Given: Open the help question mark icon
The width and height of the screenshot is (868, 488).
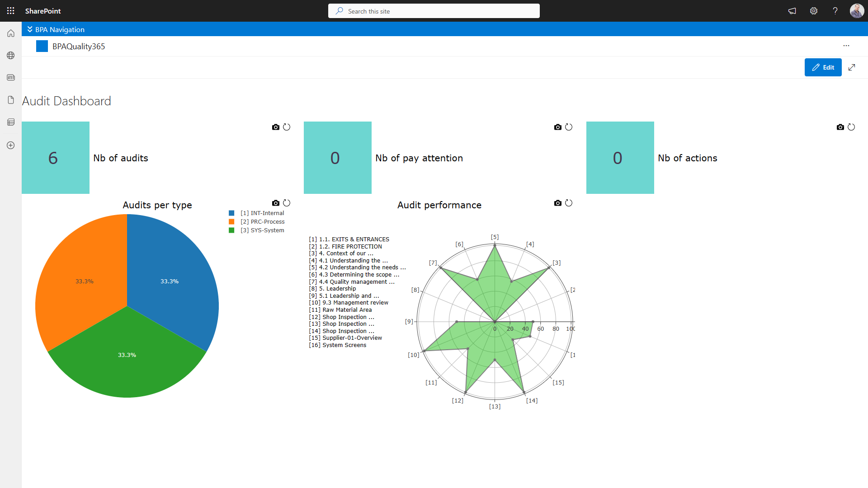Looking at the screenshot, I should (835, 11).
